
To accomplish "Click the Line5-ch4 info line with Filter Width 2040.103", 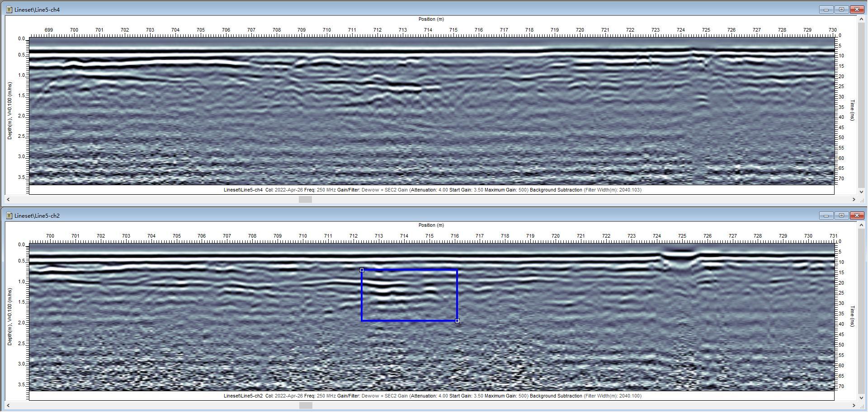I will coord(432,190).
